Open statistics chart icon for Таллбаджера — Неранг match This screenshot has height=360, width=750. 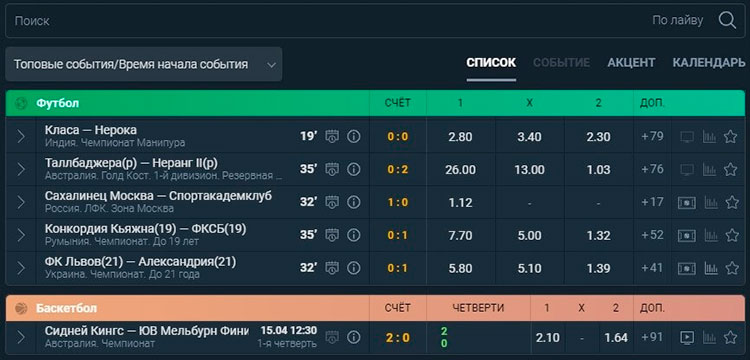coord(709,169)
